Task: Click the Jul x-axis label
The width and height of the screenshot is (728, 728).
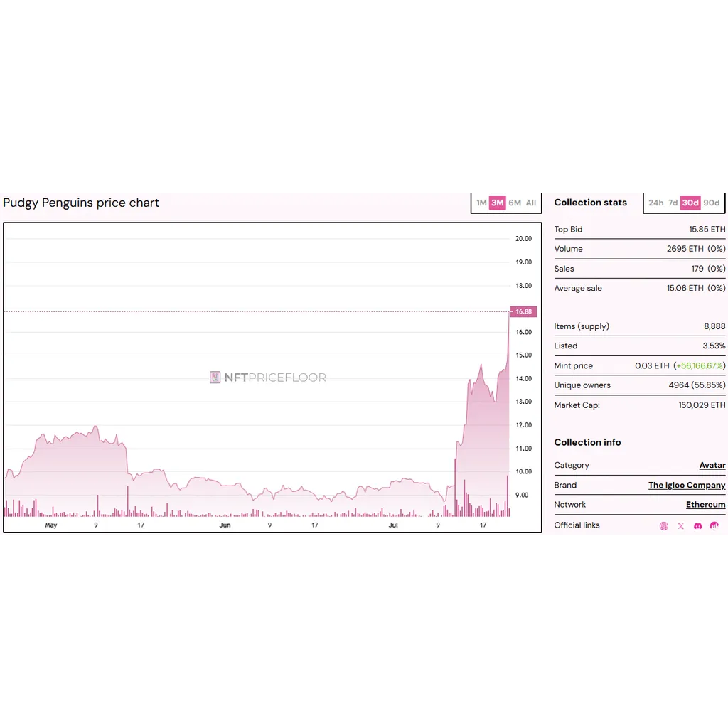Action: tap(393, 525)
